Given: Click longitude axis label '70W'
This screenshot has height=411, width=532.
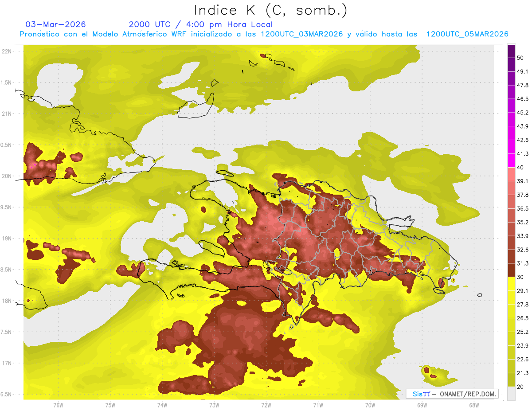Looking at the screenshot, I should pos(370,405).
